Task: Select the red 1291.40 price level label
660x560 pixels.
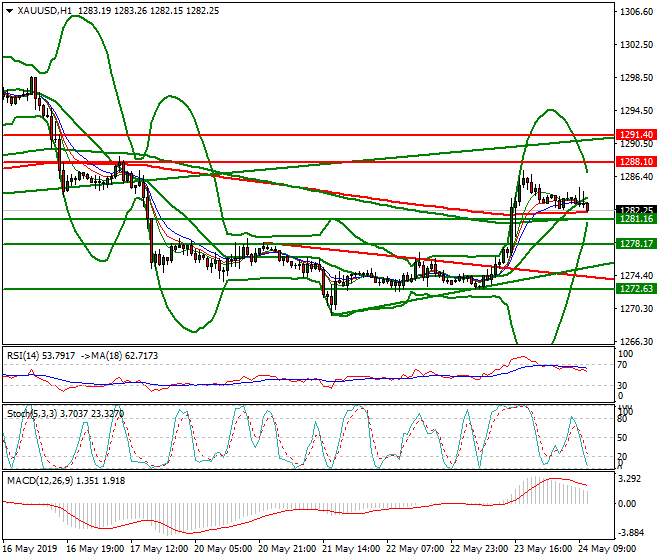Action: click(636, 135)
